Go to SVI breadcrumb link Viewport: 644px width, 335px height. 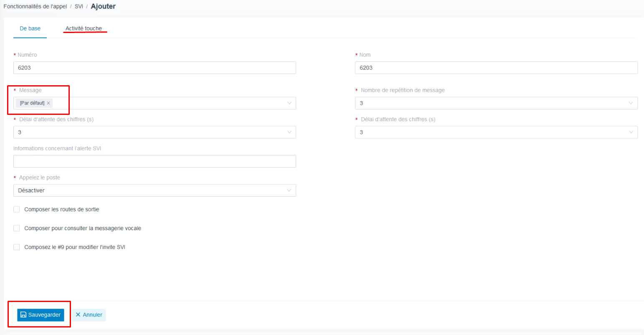pyautogui.click(x=79, y=7)
